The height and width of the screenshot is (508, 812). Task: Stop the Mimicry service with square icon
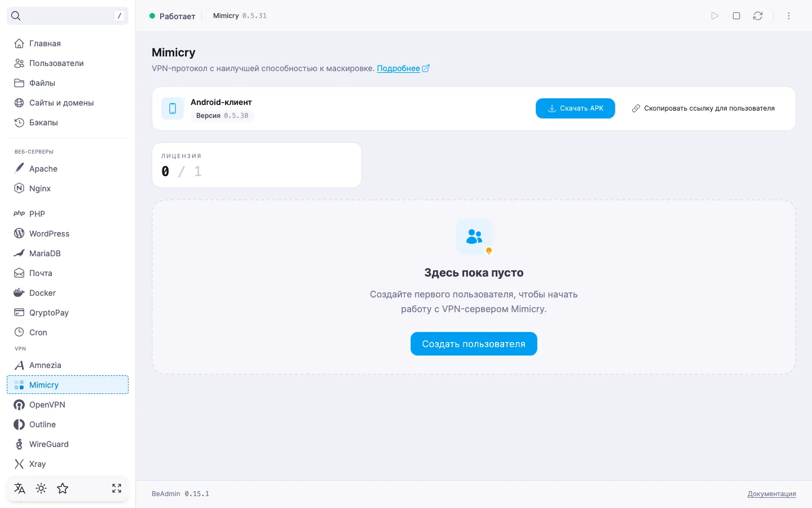736,16
